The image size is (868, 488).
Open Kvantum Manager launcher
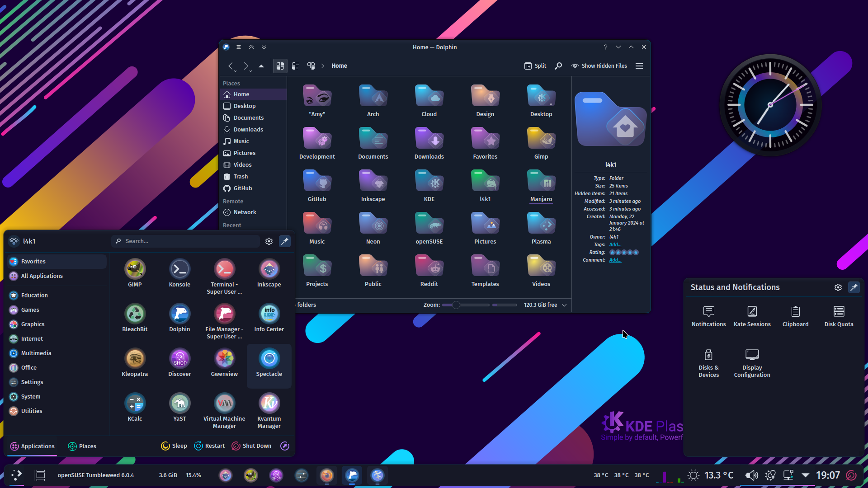(x=269, y=411)
